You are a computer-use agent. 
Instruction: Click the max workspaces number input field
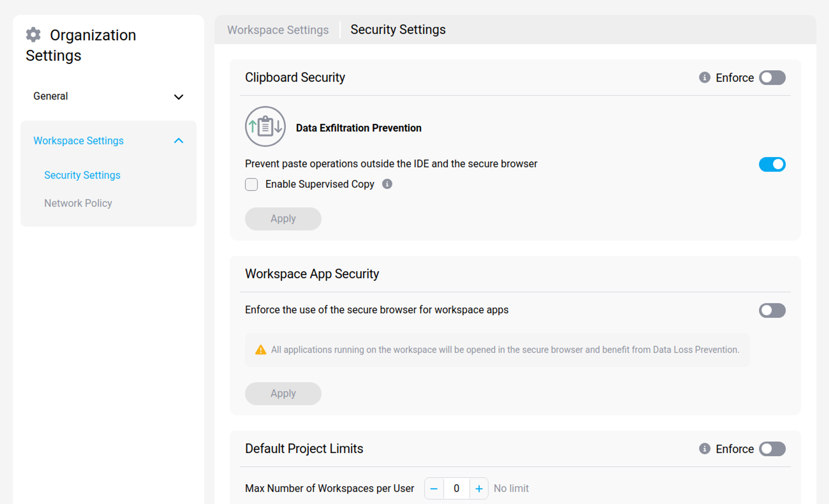coord(456,488)
